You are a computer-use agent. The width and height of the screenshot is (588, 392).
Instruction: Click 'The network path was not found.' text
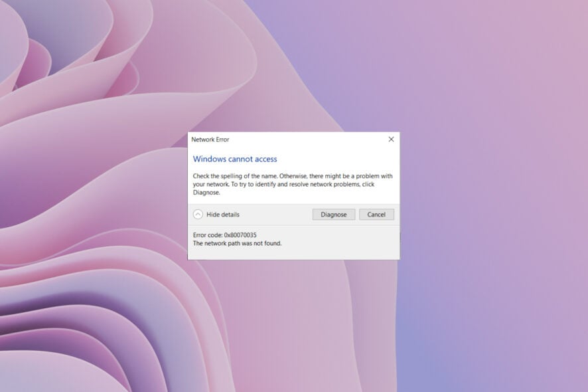(237, 243)
